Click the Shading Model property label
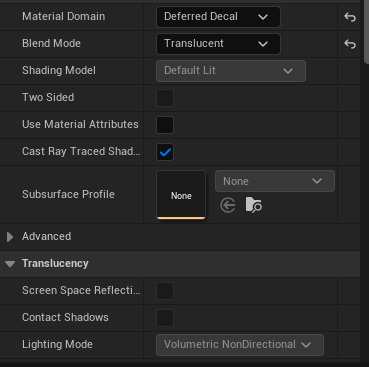The width and height of the screenshot is (369, 367). 59,70
